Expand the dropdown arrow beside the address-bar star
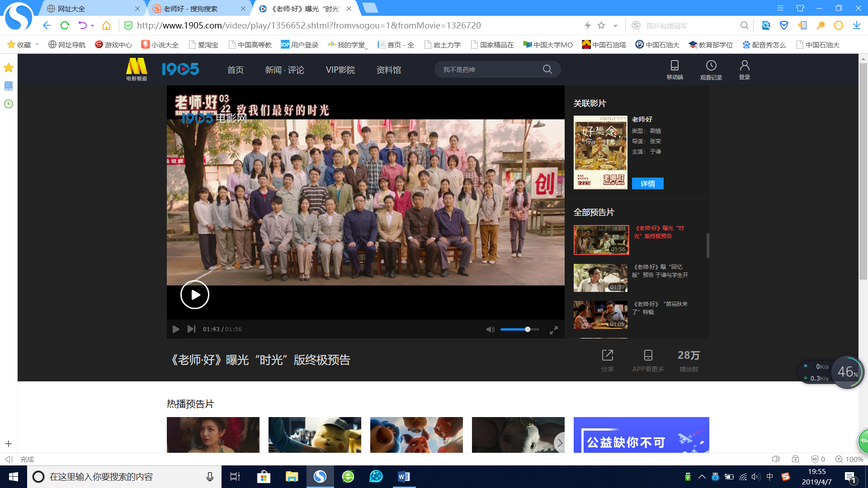868x488 pixels. tap(615, 26)
